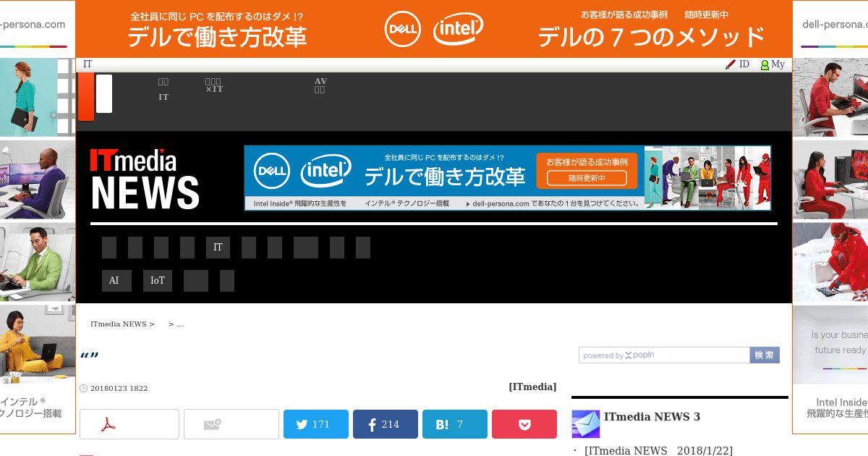Click the top orange Dell Intel banner ad

tap(434, 29)
